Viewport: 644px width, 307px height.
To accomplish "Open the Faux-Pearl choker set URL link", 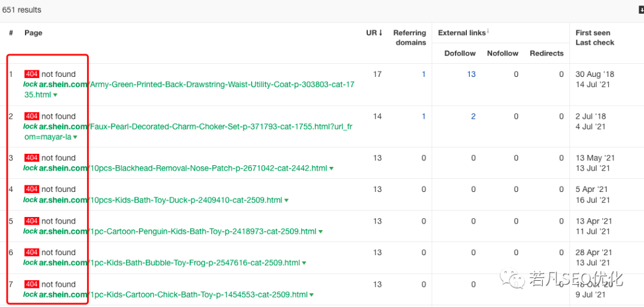I will tap(221, 126).
